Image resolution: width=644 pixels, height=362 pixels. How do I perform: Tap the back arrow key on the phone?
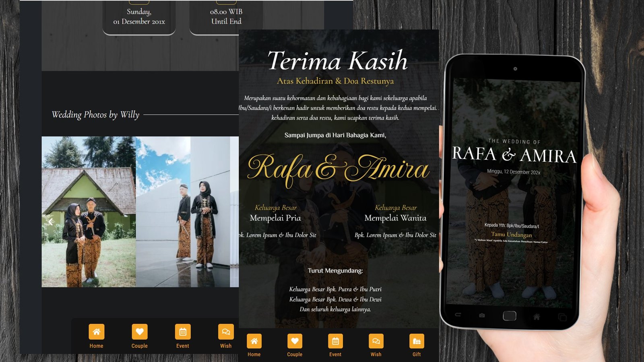[x=458, y=315]
